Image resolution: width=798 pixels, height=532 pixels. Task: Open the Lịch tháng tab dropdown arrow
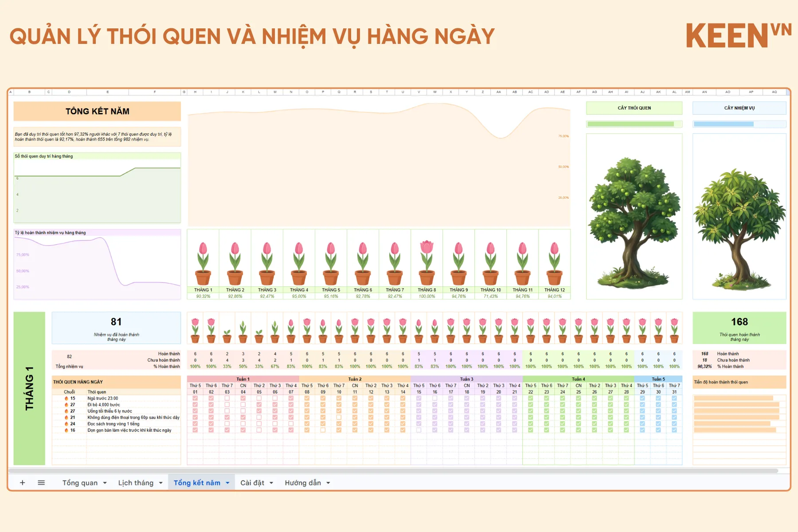160,483
